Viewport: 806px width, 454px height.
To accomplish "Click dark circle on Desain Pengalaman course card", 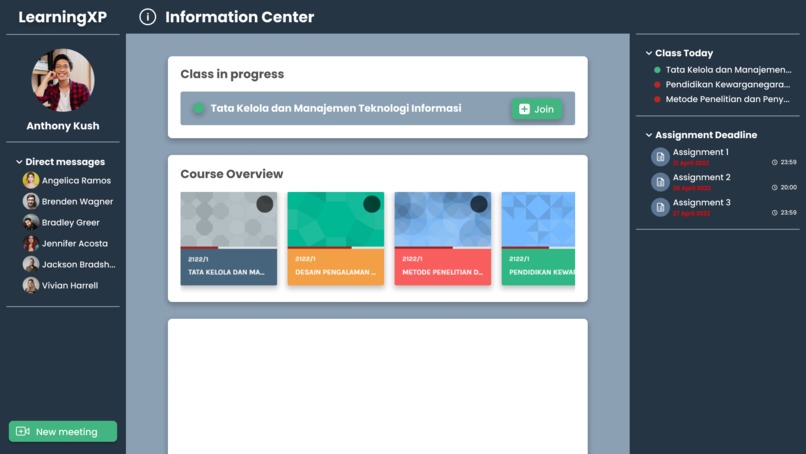I will pos(372,204).
